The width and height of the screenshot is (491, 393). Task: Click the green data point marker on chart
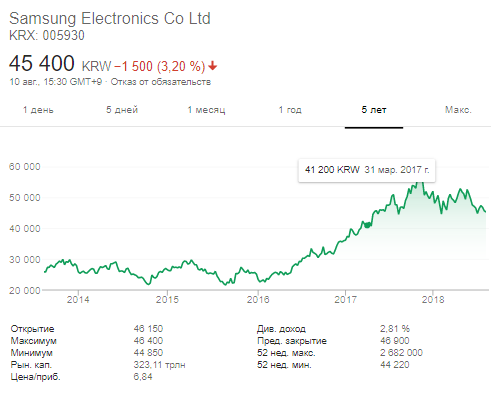coord(367,225)
